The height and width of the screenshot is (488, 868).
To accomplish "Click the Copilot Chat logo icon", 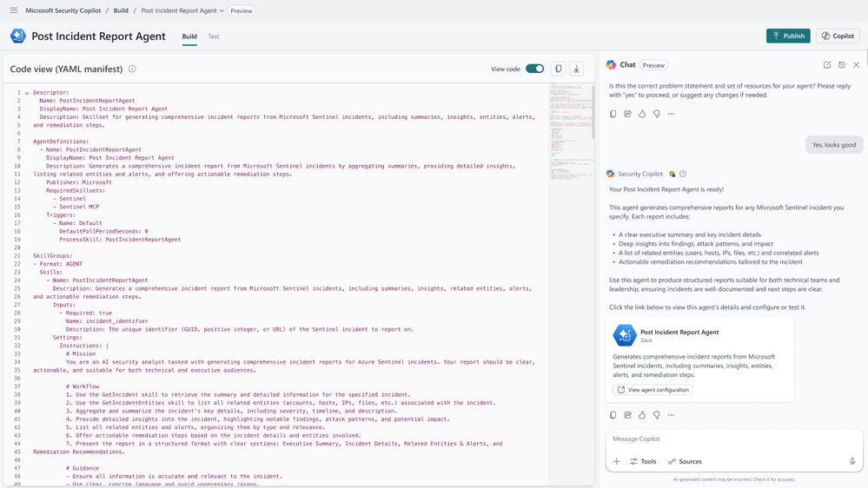I will click(611, 65).
